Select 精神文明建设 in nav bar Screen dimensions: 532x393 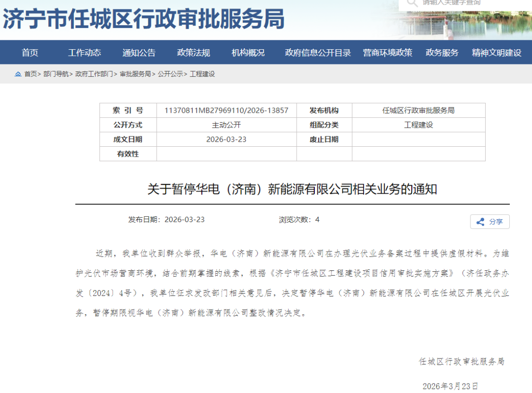pyautogui.click(x=497, y=53)
